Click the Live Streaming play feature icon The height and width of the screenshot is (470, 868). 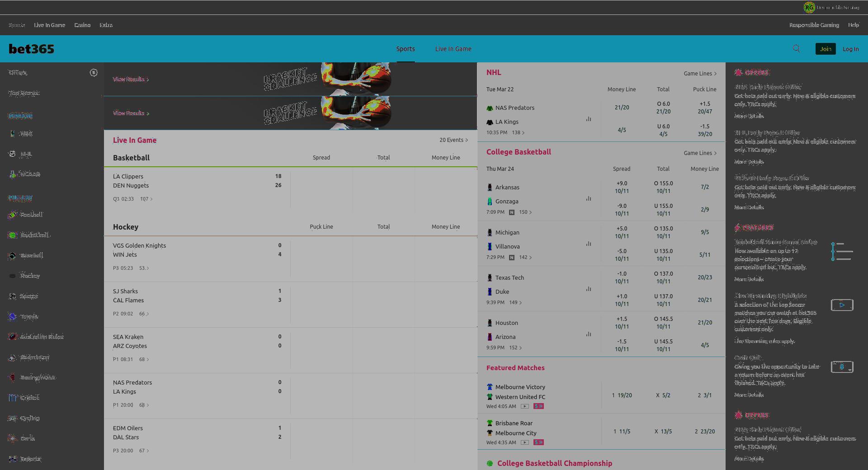click(842, 305)
